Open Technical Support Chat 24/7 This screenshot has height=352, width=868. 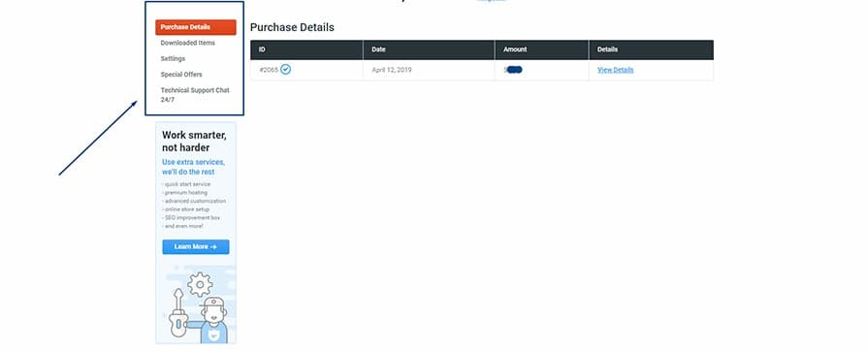point(195,95)
